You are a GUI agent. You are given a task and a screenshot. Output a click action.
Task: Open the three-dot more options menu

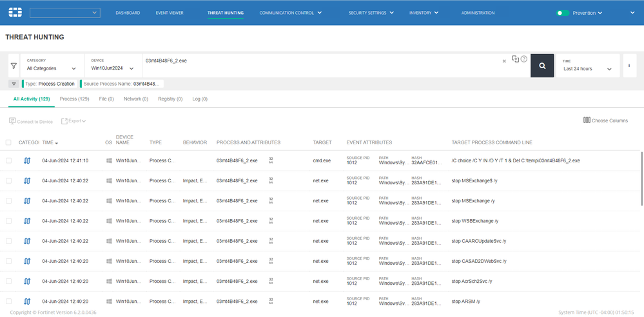coord(629,66)
